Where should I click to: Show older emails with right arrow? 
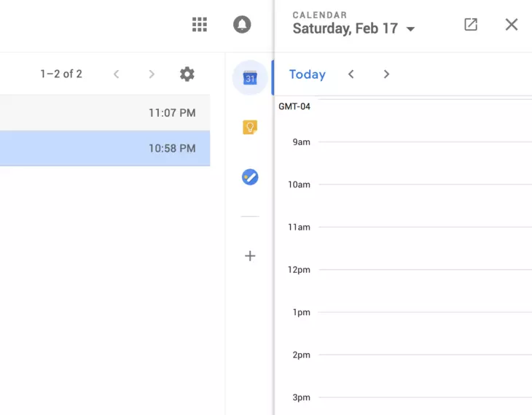[152, 74]
